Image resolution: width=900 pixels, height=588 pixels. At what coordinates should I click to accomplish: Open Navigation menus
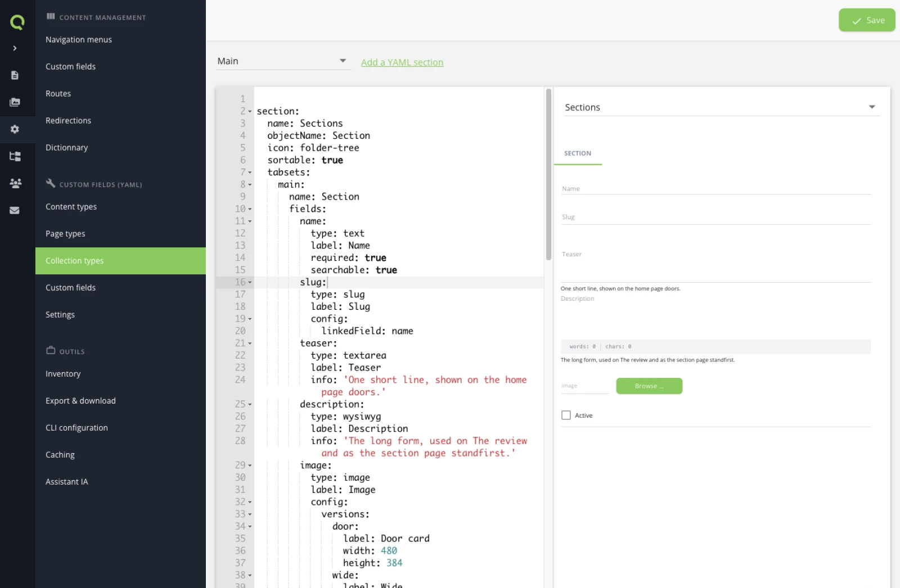(x=78, y=39)
